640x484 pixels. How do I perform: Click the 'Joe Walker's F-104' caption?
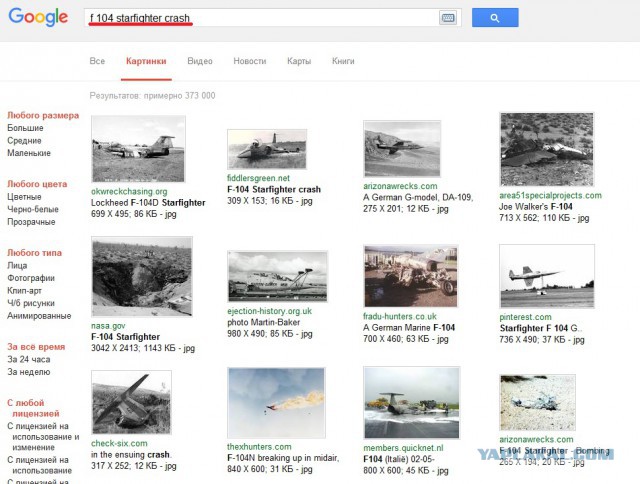(536, 206)
